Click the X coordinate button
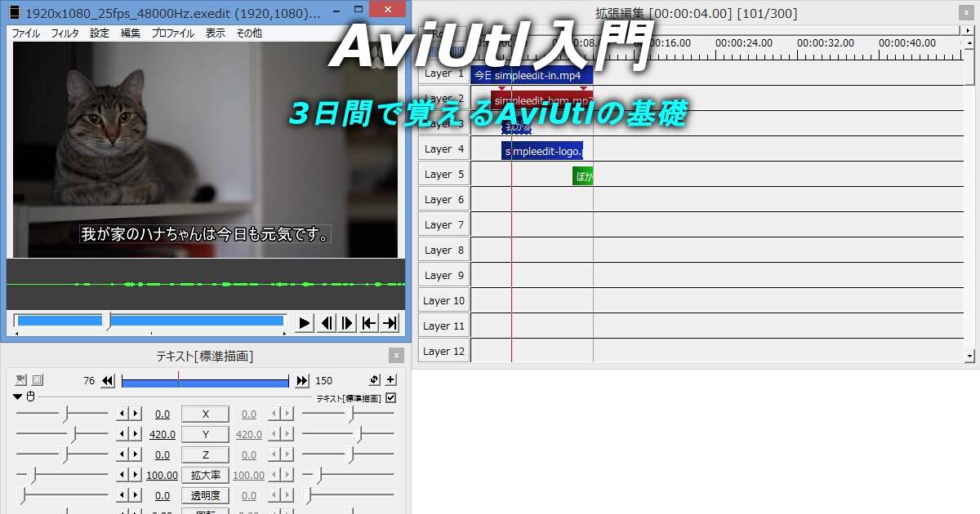The width and height of the screenshot is (980, 514). (205, 414)
